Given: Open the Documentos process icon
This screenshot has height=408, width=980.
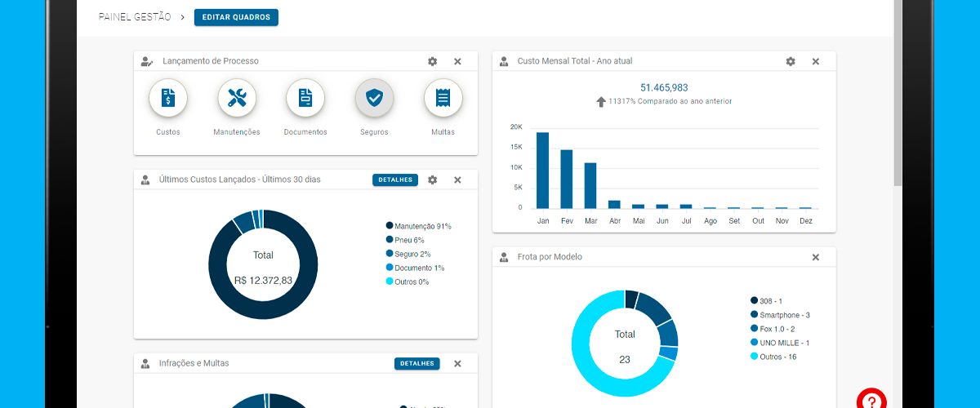Looking at the screenshot, I should coord(305,99).
